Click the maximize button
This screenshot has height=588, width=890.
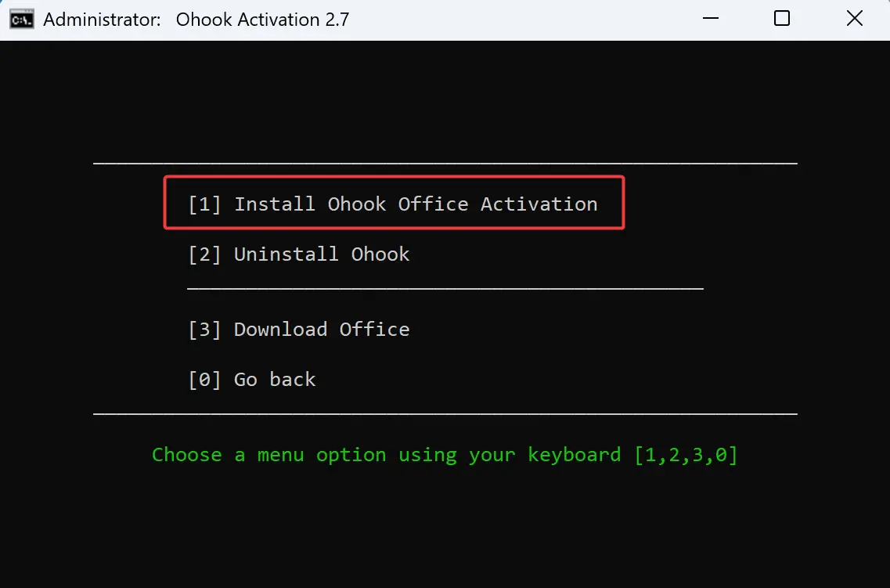(x=781, y=18)
